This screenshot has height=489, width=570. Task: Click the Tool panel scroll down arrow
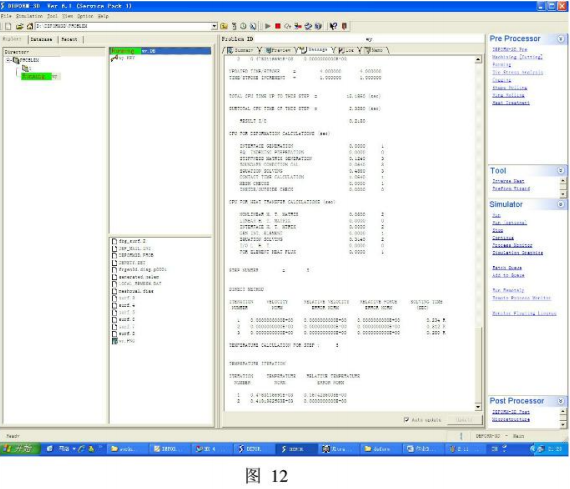coord(563,195)
